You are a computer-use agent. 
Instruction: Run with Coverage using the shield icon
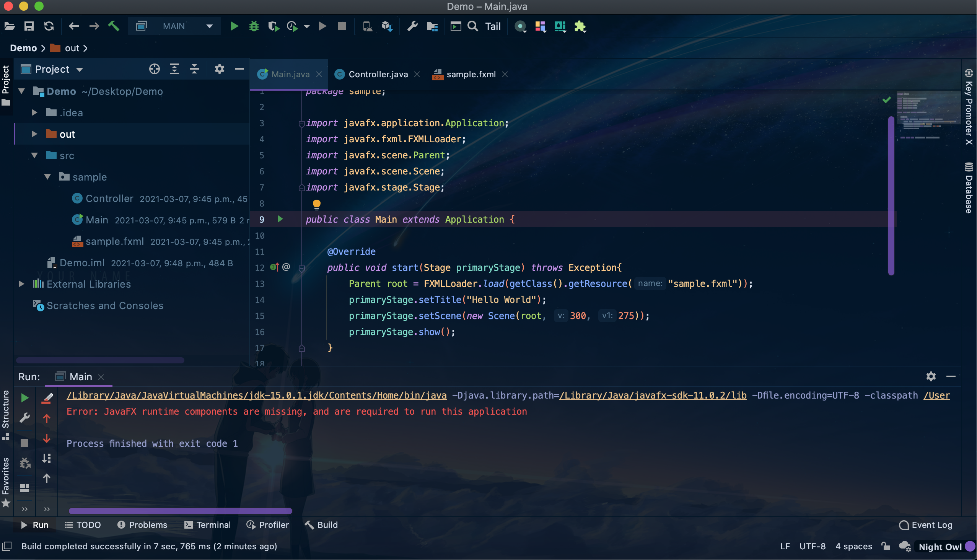274,26
